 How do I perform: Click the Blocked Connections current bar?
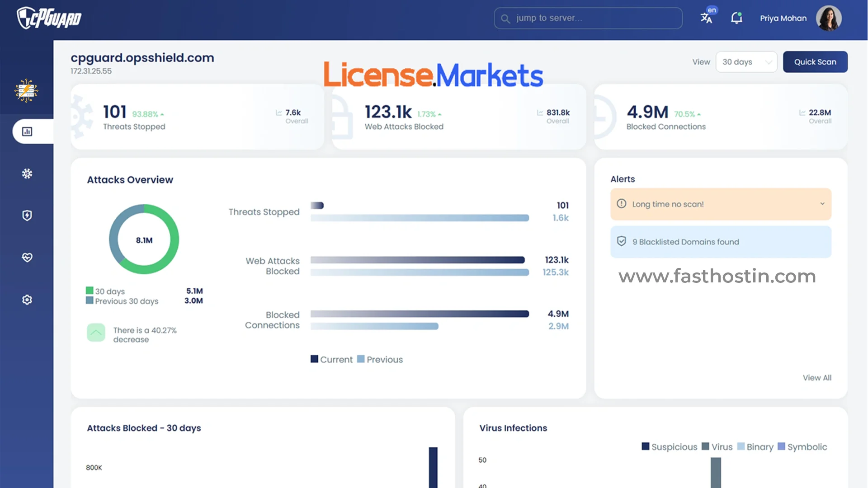click(x=420, y=314)
